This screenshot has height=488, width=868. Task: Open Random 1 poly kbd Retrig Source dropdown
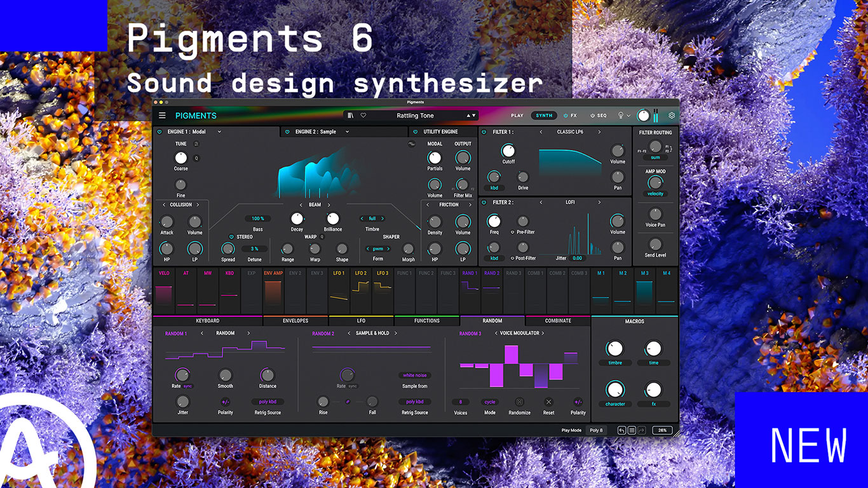coord(268,402)
